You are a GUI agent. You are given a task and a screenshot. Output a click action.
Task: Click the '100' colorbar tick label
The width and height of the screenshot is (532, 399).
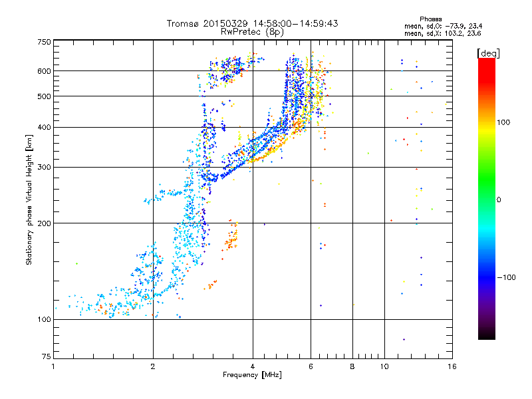503,122
